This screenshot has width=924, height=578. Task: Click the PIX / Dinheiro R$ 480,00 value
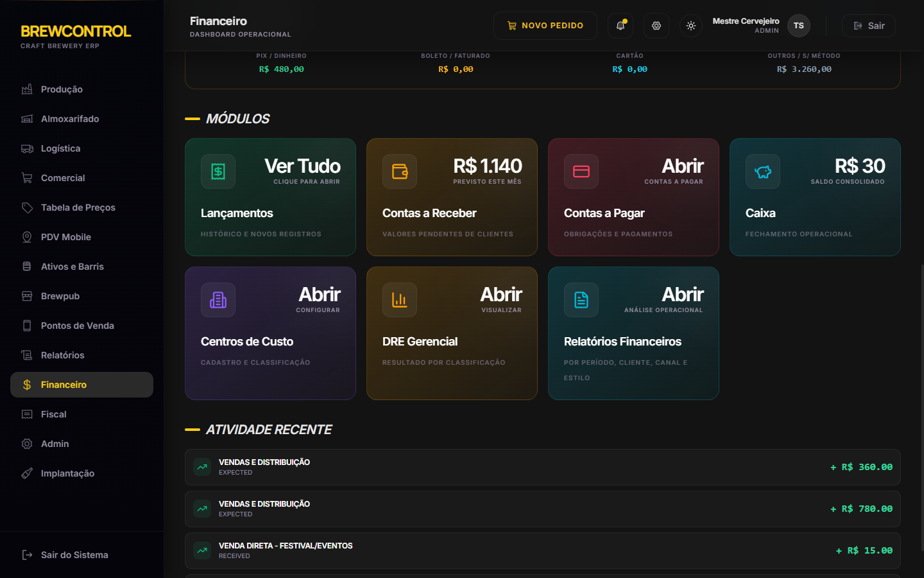coord(282,69)
